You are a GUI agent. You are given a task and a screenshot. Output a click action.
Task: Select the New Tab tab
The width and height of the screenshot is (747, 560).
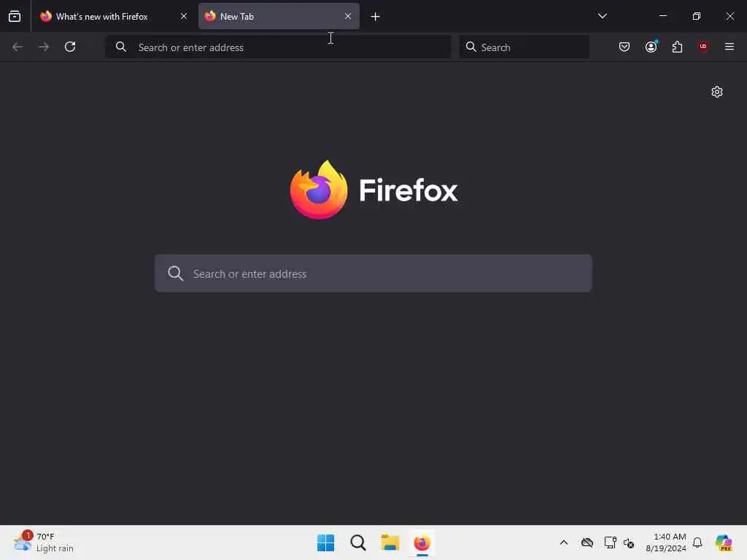tap(279, 16)
